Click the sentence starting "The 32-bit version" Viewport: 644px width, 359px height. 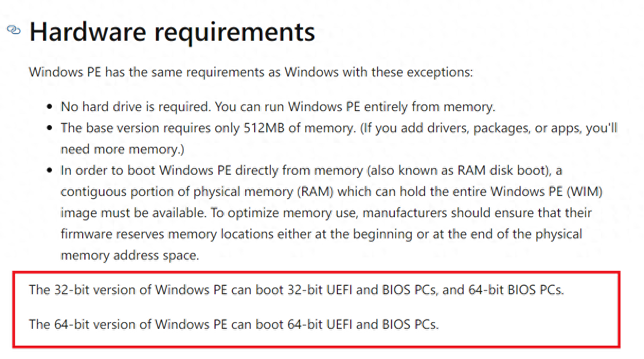pos(296,290)
